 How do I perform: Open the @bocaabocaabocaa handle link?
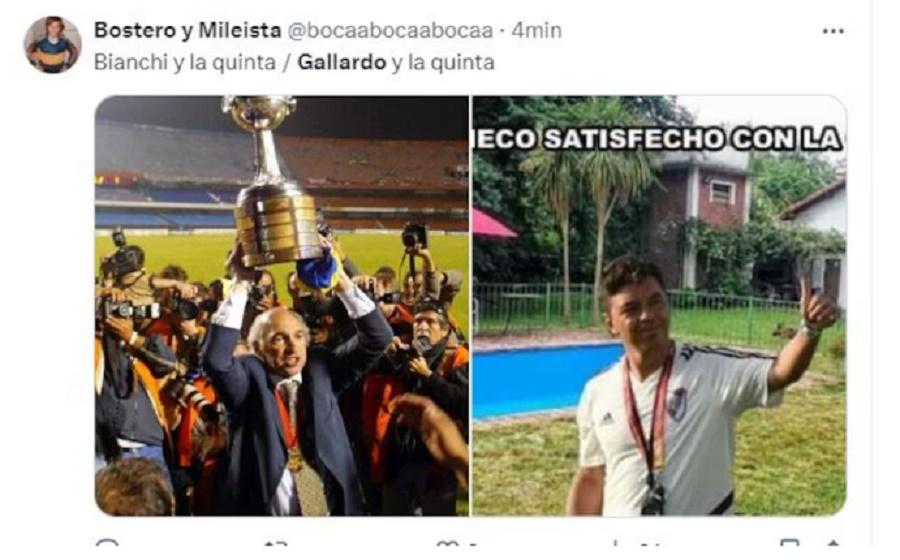tap(390, 30)
